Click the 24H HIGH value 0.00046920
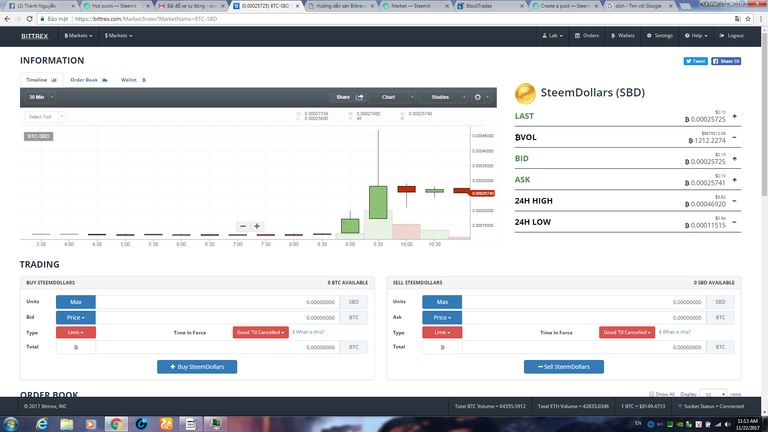The image size is (768, 432). (705, 204)
